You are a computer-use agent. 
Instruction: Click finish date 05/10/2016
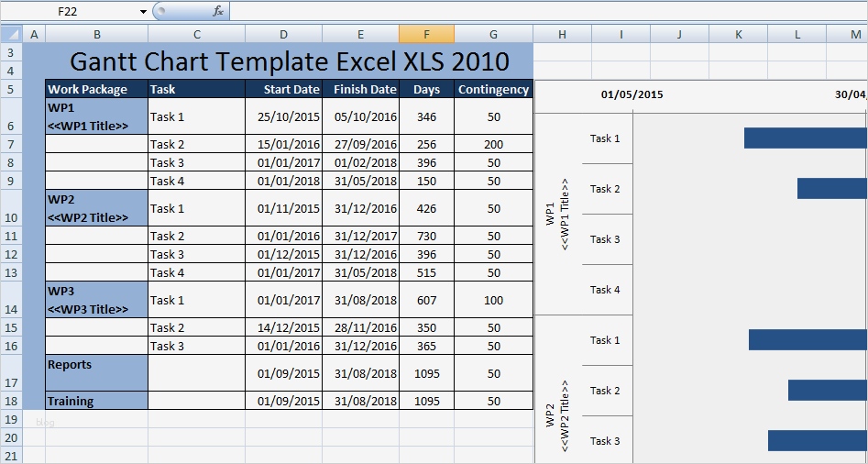[x=360, y=116]
